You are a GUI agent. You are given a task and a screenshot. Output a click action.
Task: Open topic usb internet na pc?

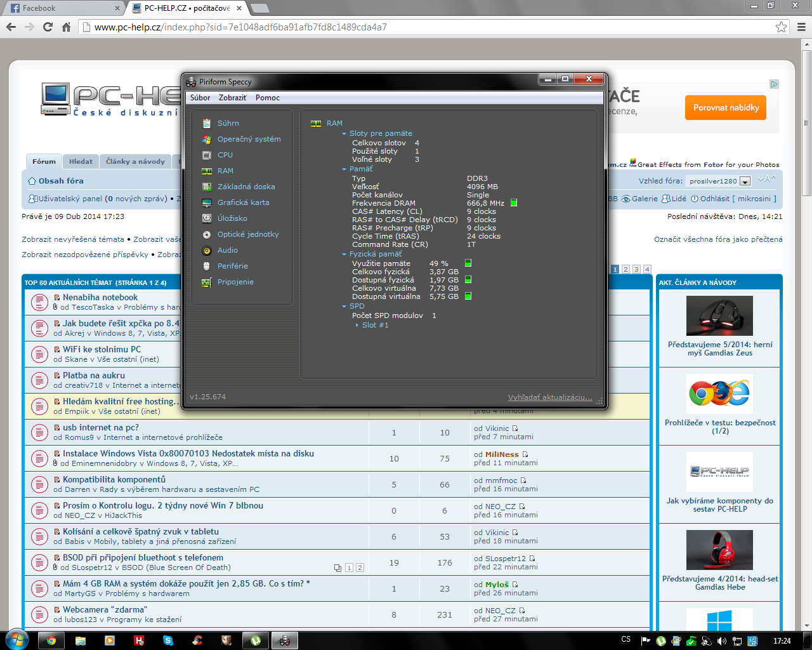coord(100,427)
